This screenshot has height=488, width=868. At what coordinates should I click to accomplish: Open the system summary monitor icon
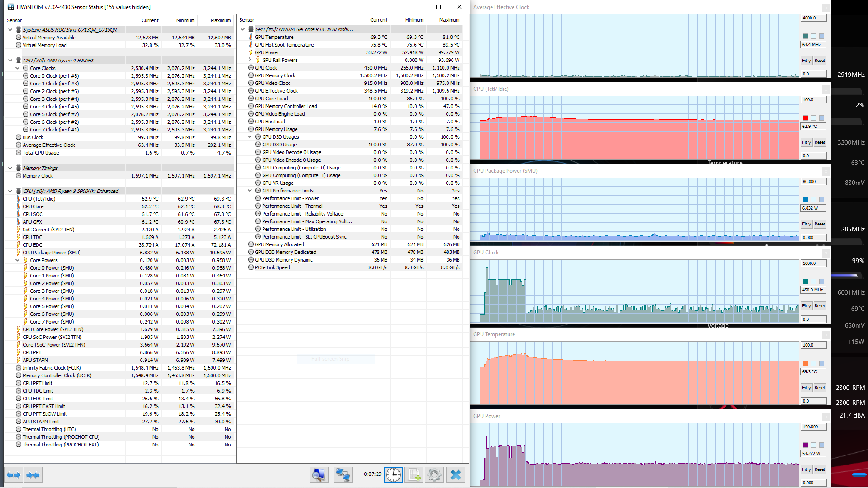(x=319, y=475)
